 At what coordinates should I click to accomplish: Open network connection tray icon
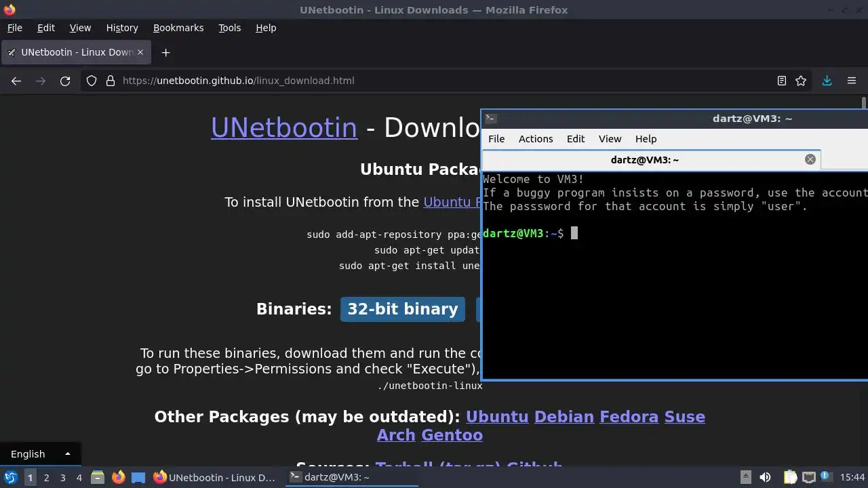808,477
